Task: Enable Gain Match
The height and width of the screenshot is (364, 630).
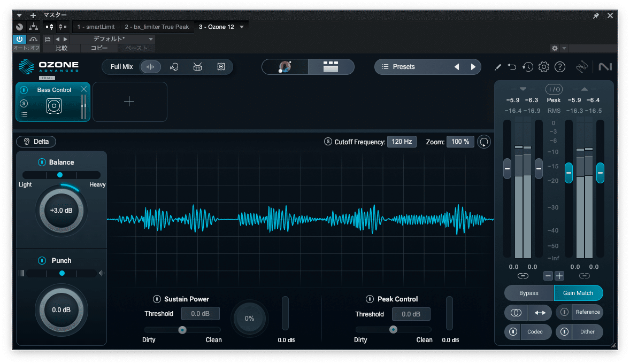Action: point(578,293)
